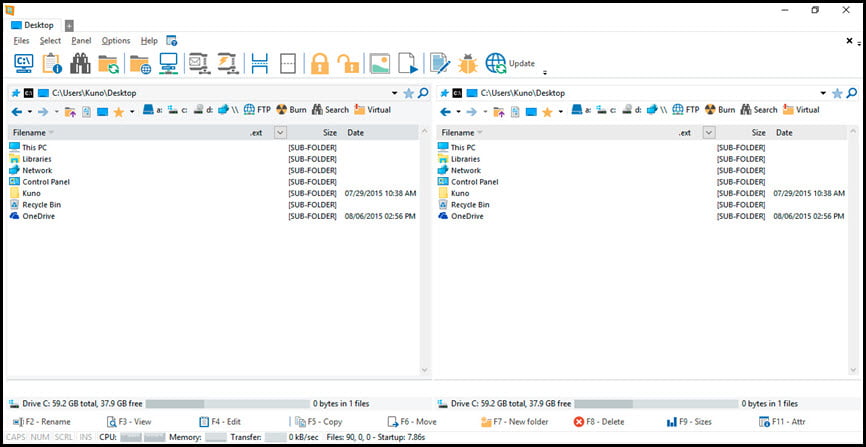Click F8 - Delete button
This screenshot has width=866, height=447.
(x=599, y=422)
